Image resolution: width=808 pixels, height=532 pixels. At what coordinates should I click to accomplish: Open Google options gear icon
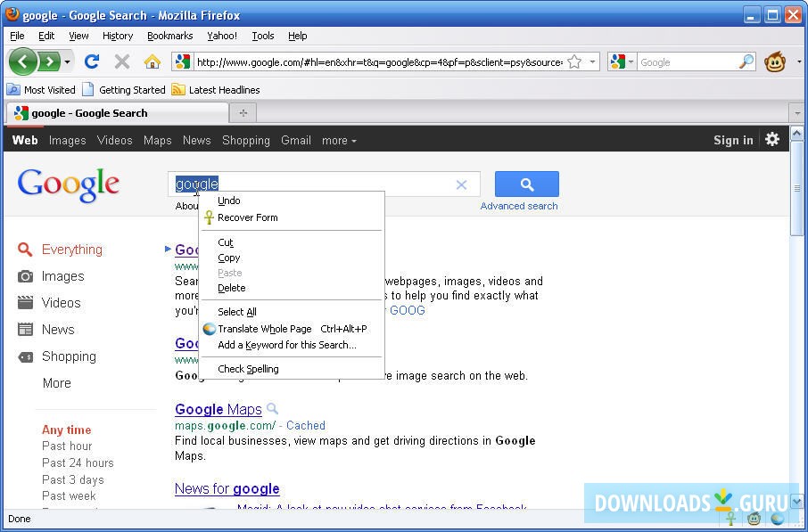coord(772,139)
